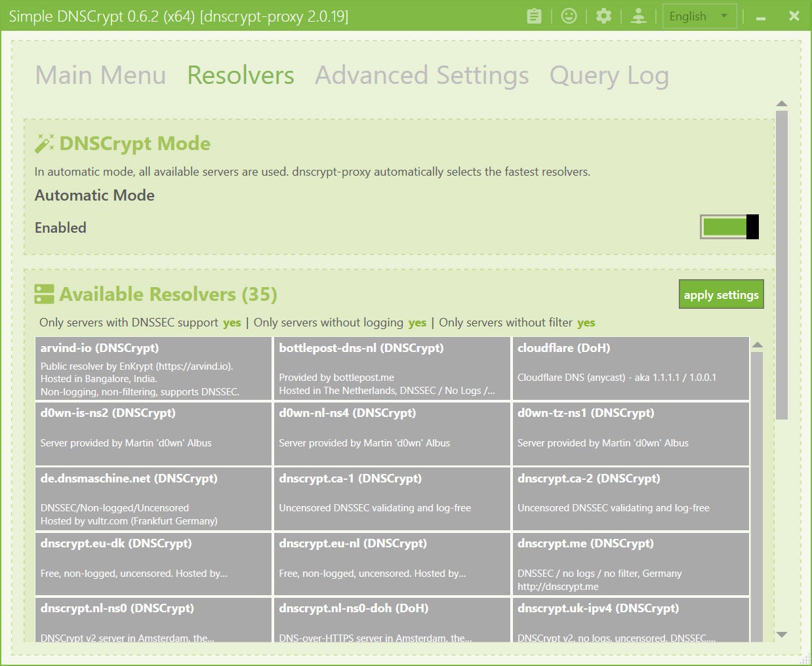The height and width of the screenshot is (666, 812).
Task: Click the person icon in title bar
Action: 638,16
